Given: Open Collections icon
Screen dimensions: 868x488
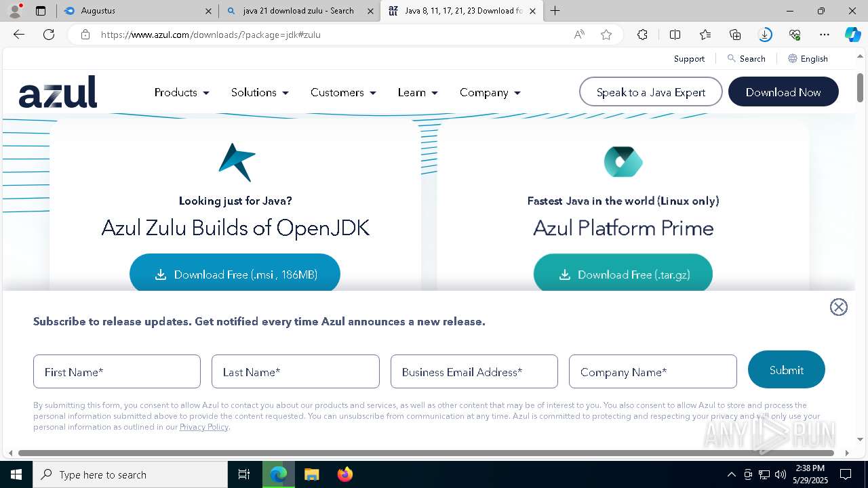Looking at the screenshot, I should pos(735,35).
